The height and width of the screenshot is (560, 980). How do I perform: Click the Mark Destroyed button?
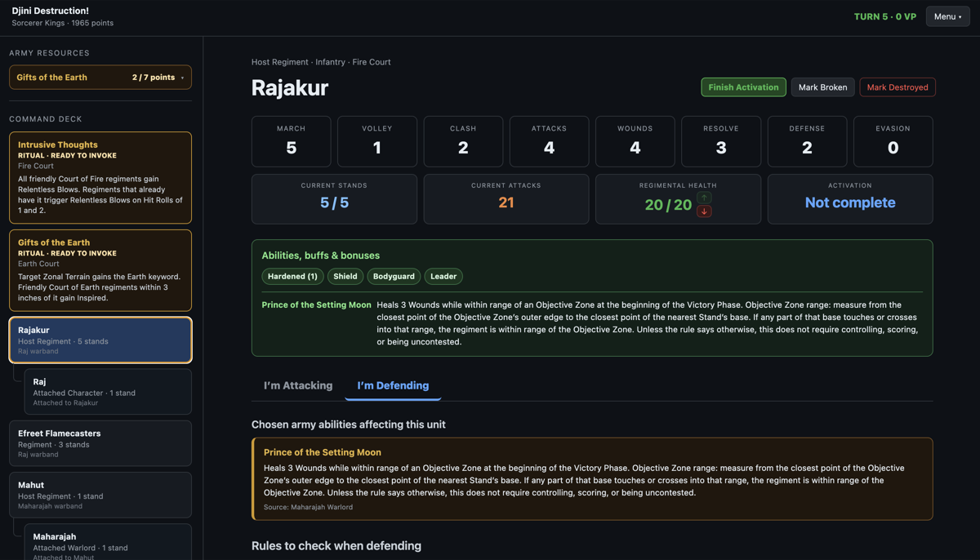[897, 87]
